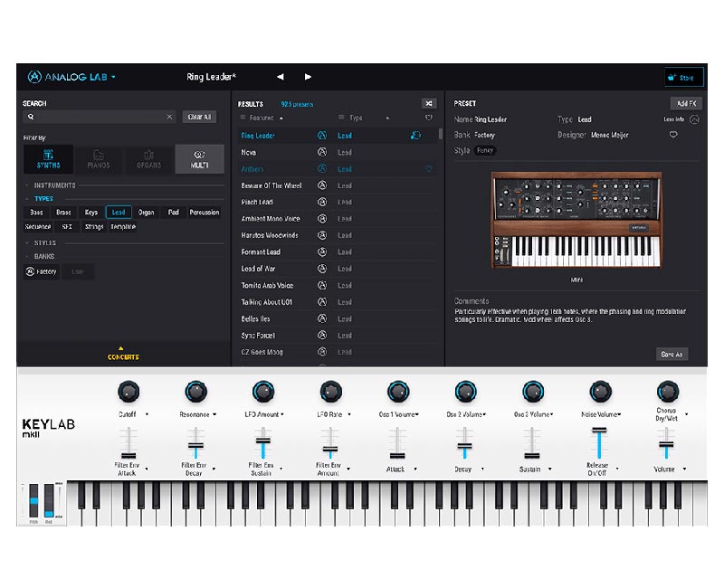Click the Funky style tag

click(485, 150)
